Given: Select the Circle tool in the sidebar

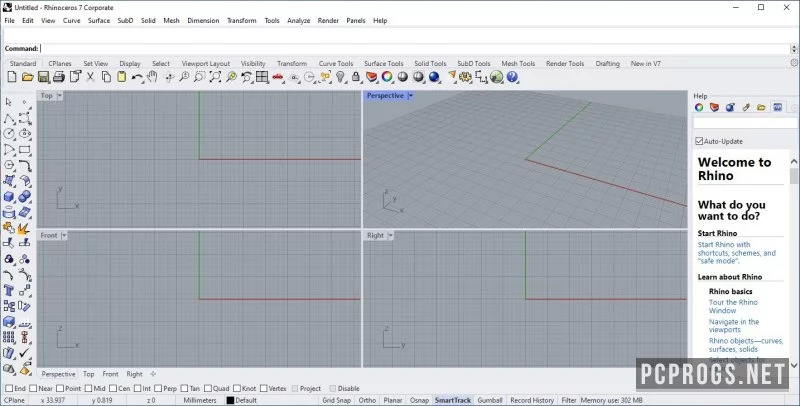Looking at the screenshot, I should [9, 134].
